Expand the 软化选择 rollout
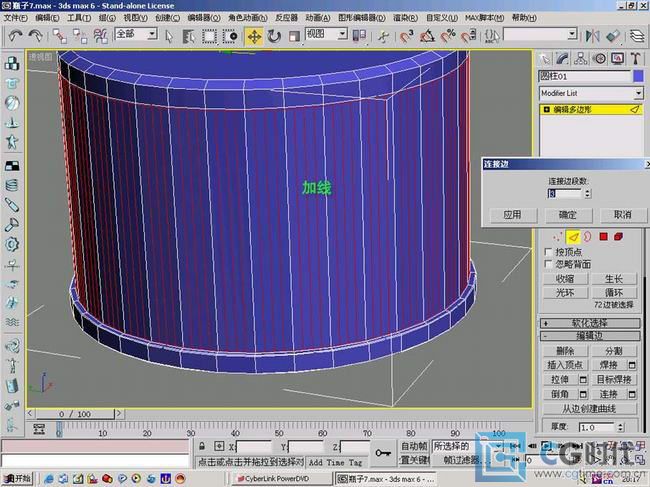 [x=590, y=323]
